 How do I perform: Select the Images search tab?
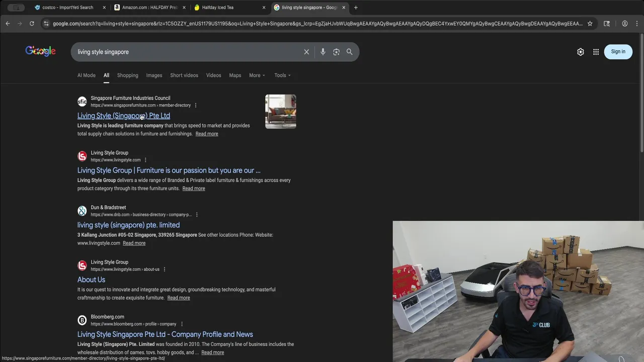154,75
